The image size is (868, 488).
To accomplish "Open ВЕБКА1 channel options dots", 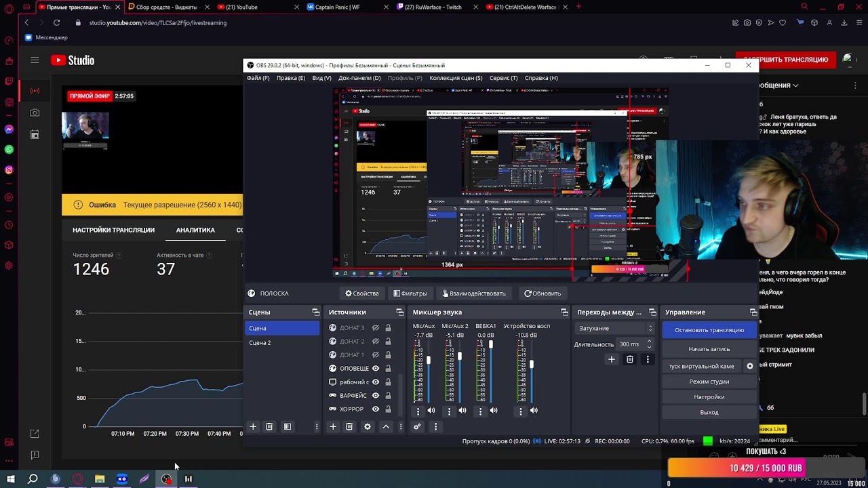I will (x=480, y=411).
